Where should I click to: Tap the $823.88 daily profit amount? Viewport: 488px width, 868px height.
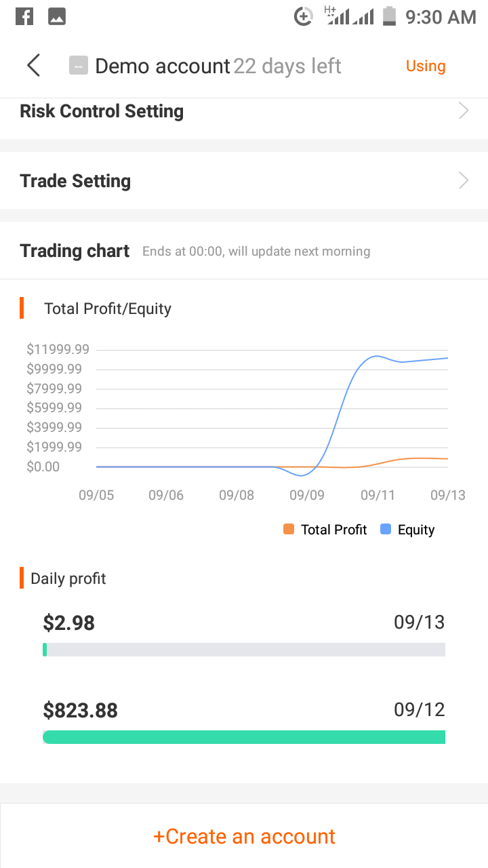click(x=81, y=710)
